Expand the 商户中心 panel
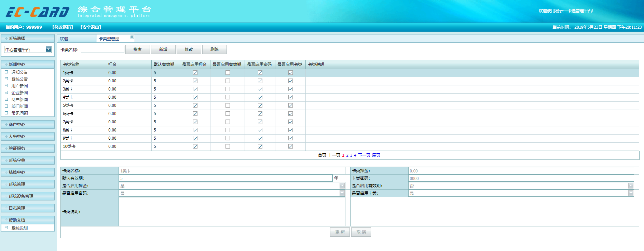Screen dimensions: 644x251 [28, 124]
